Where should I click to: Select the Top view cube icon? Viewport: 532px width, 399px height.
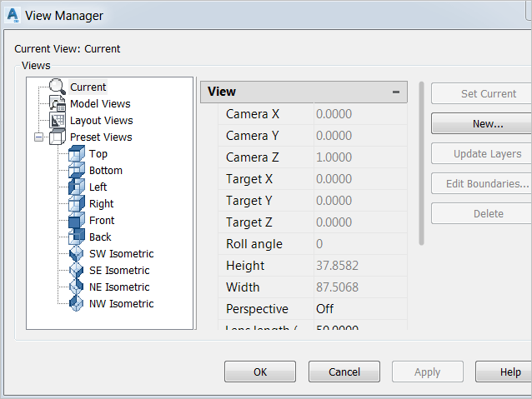pos(77,154)
